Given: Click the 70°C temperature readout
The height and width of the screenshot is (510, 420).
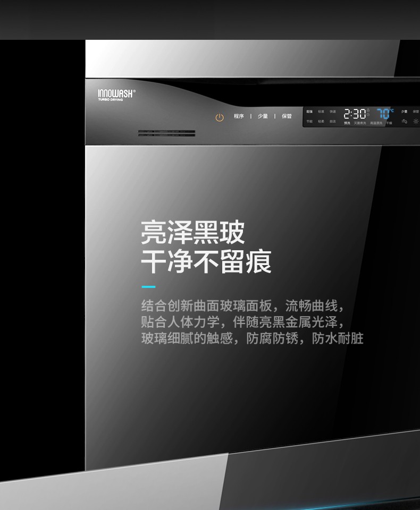Looking at the screenshot, I should pyautogui.click(x=384, y=114).
